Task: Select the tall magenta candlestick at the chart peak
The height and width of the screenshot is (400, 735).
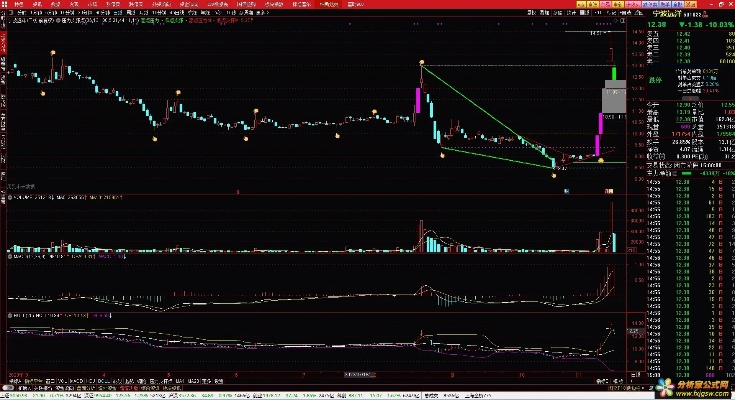Action: coord(417,101)
